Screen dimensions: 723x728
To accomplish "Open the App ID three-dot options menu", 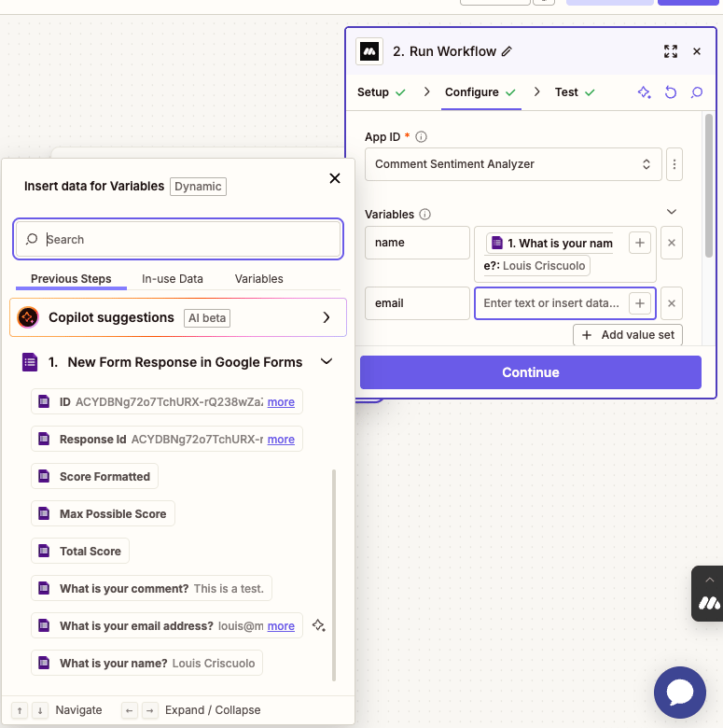I will click(674, 164).
